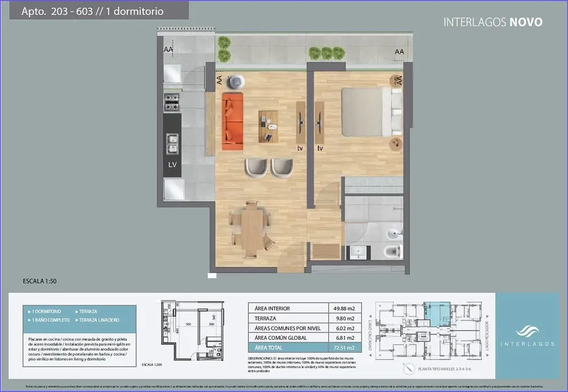
Task: Click the '6.81 m2' value
Action: pos(345,337)
